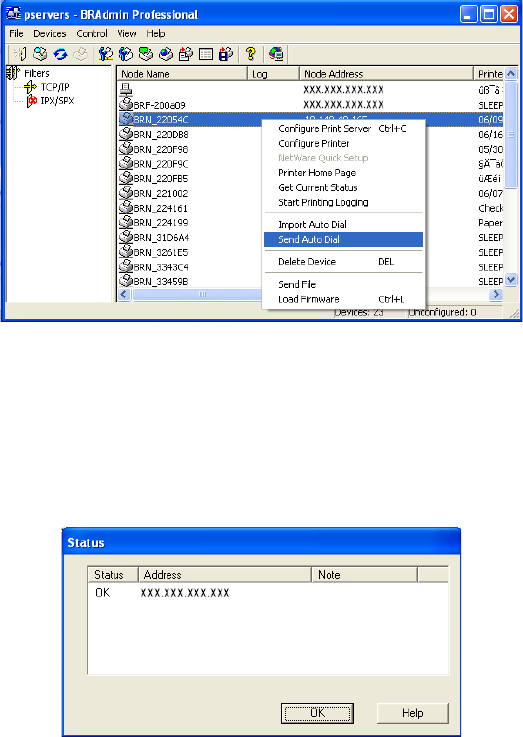Click OK button in Status dialog
Screen dimensions: 523x737
pos(317,713)
